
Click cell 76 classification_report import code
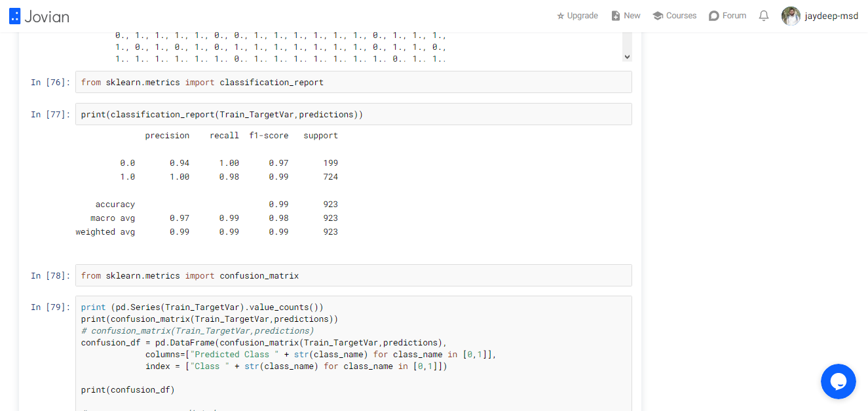pos(354,83)
